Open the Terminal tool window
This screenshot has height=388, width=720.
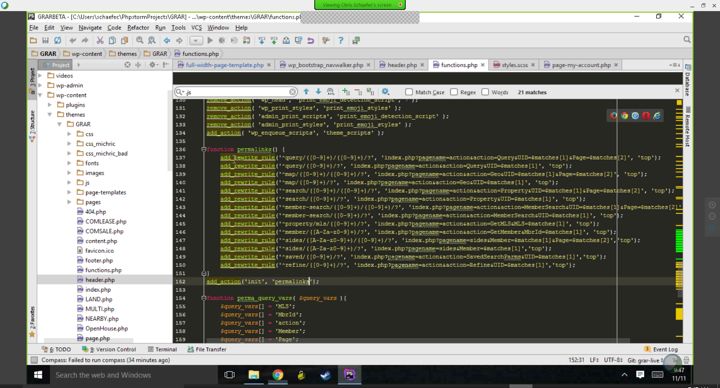162,349
